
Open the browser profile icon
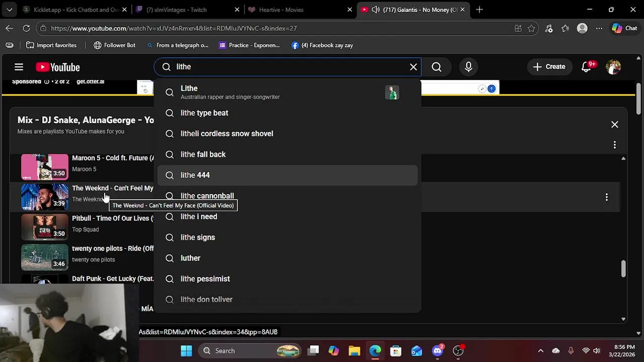(582, 29)
